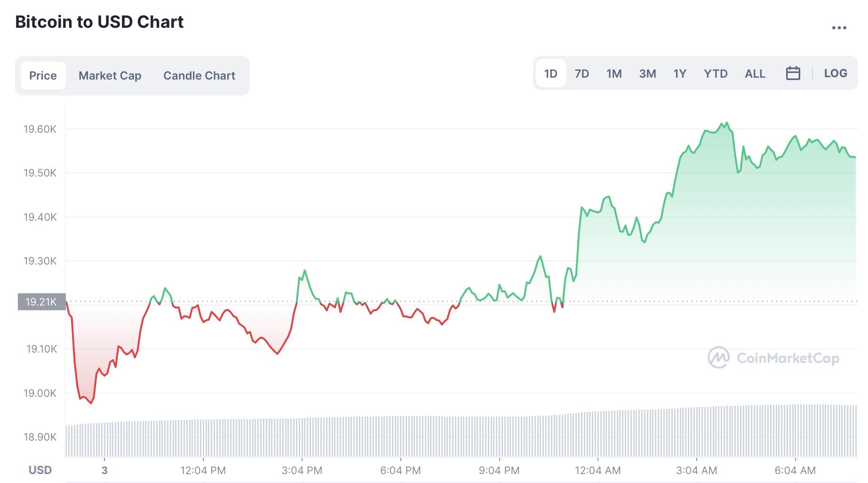Open the three-dot more options menu
Image resolution: width=868 pixels, height=483 pixels.
point(839,28)
